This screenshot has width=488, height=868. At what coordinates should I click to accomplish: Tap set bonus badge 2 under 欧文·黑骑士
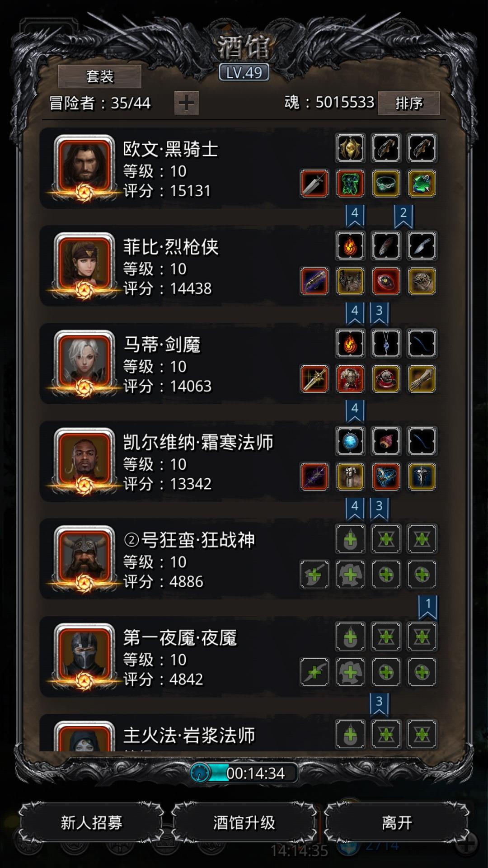[x=404, y=215]
